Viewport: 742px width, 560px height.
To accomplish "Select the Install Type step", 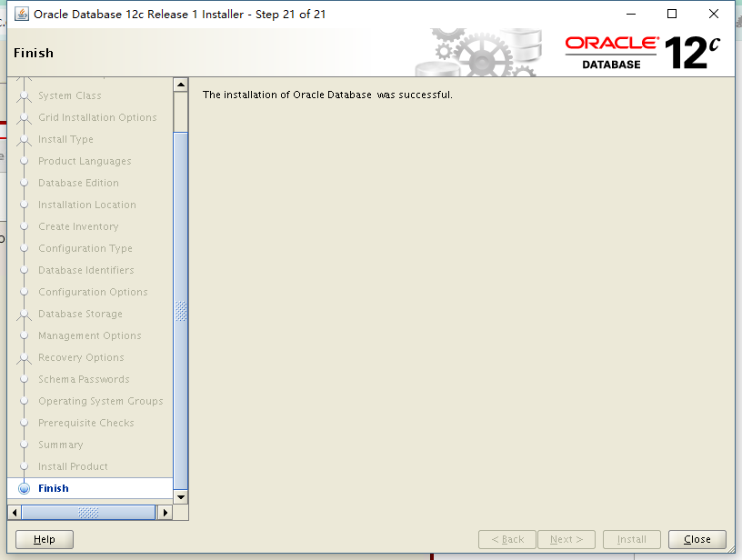I will [x=65, y=139].
